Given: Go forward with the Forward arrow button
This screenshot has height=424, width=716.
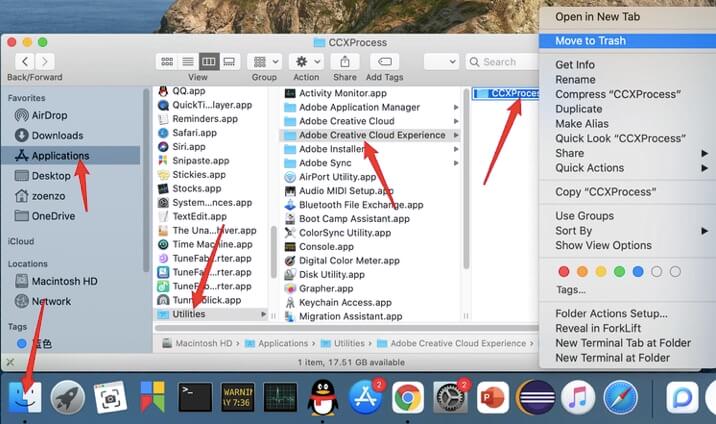Looking at the screenshot, I should pos(45,62).
